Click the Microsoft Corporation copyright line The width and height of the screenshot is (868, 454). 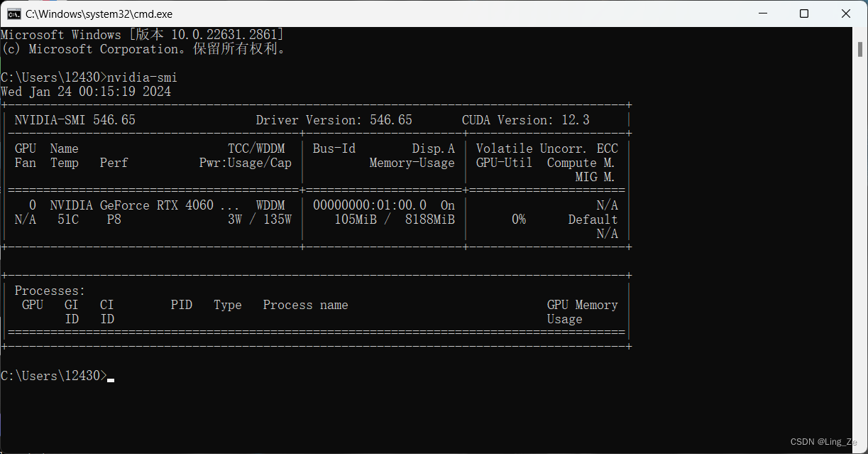(143, 49)
